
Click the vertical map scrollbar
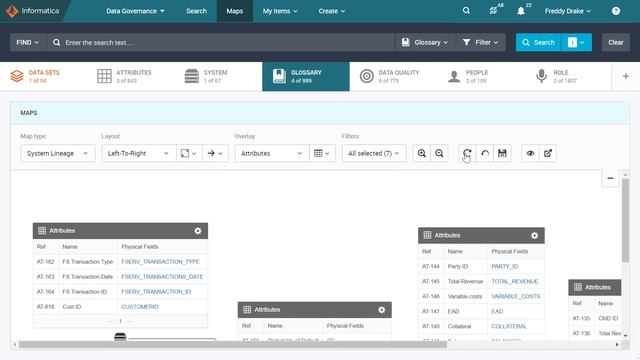coord(625,220)
